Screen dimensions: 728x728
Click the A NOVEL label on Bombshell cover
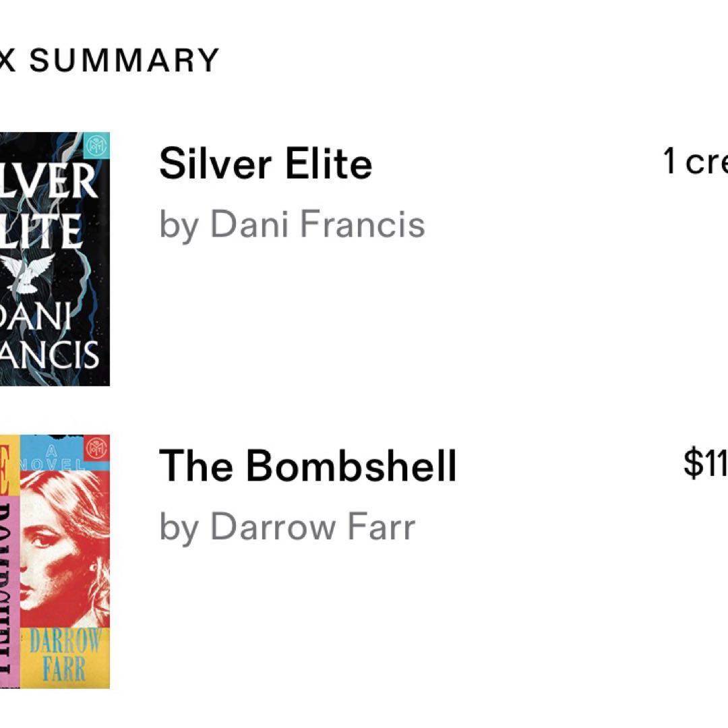[51, 457]
